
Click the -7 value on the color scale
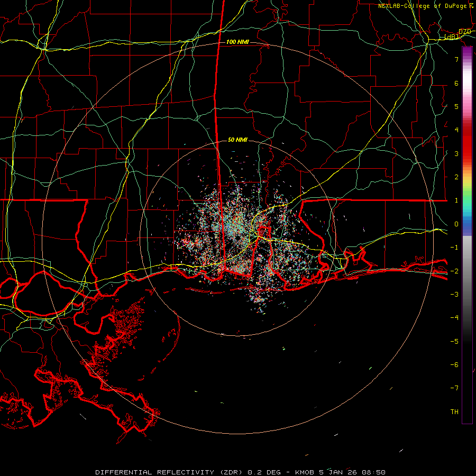pyautogui.click(x=454, y=388)
